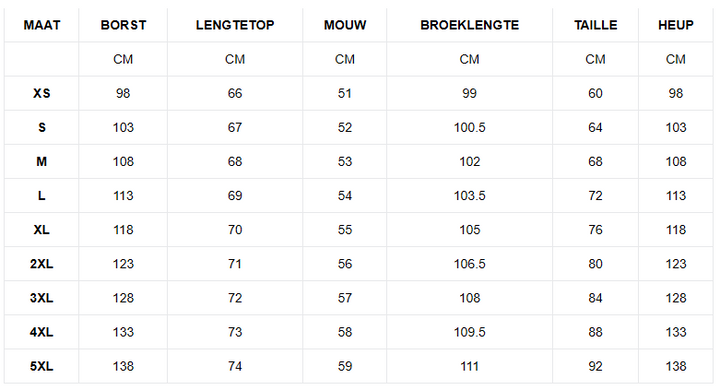Click the 111 cell in 5XL row
This screenshot has height=390, width=720.
469,366
